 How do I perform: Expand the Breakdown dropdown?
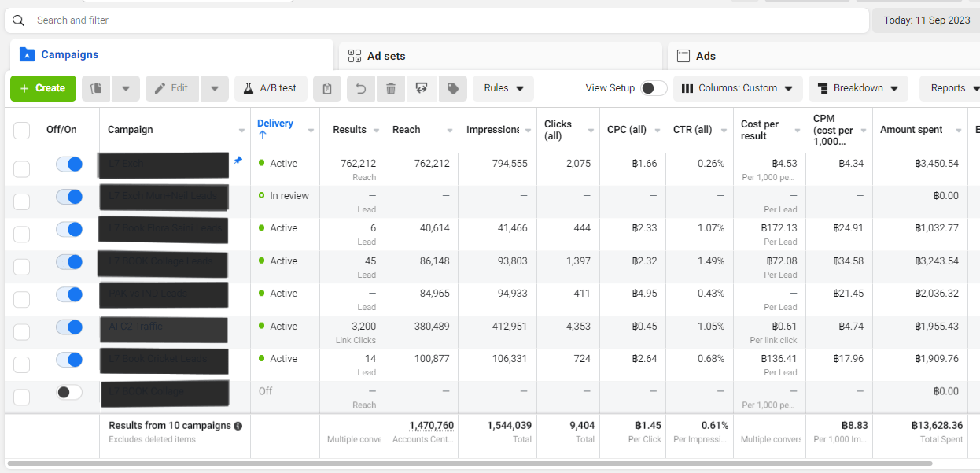click(x=858, y=88)
